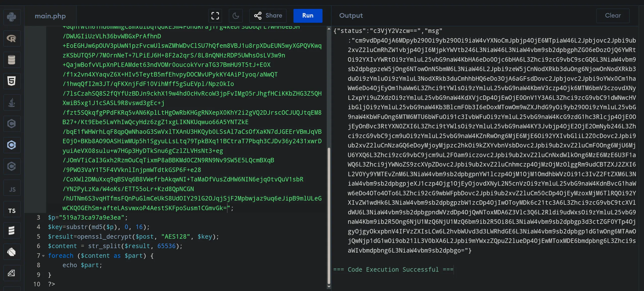This screenshot has height=291, width=644.
Task: Collapse the foreach block fold arrow
Action: [43, 256]
